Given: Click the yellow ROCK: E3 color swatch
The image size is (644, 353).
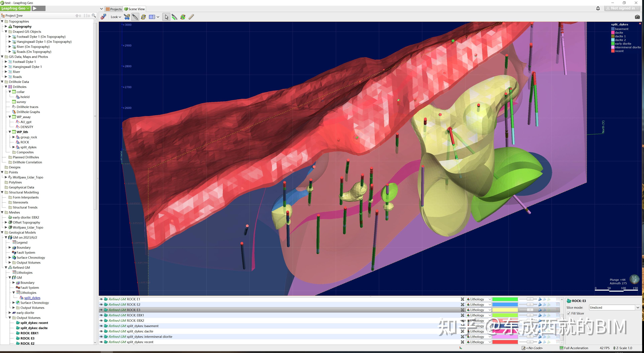Looking at the screenshot, I should click(x=505, y=310).
